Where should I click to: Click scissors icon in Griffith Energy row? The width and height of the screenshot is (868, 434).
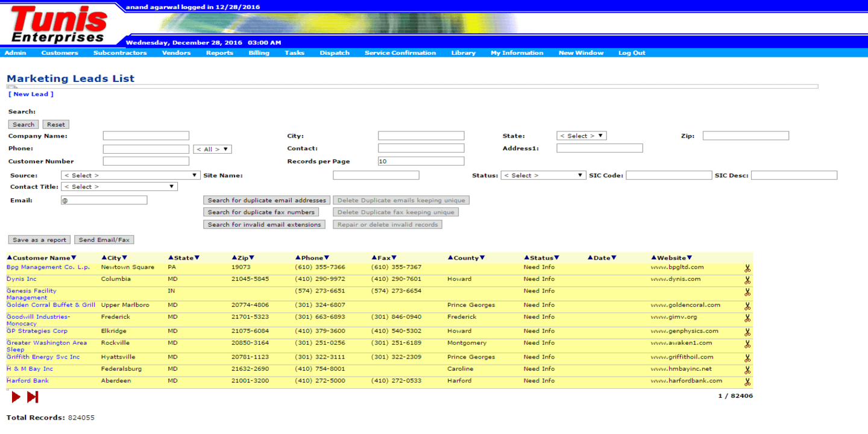(747, 359)
